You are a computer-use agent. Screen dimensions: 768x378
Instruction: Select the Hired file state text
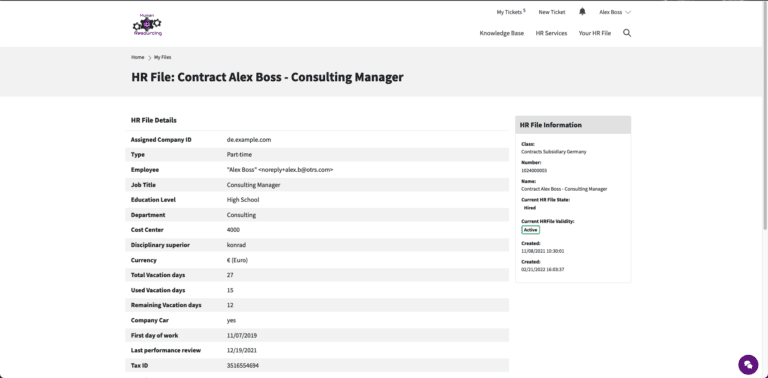point(530,208)
